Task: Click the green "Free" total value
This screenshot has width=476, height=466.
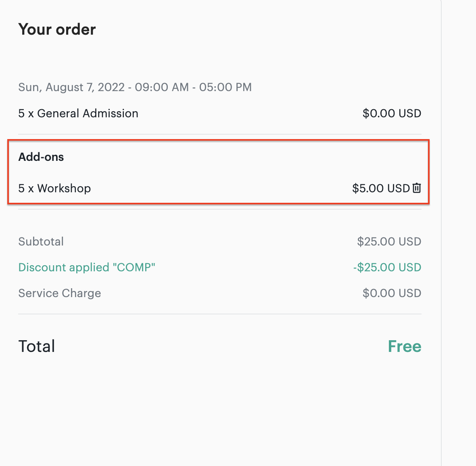Action: [405, 346]
